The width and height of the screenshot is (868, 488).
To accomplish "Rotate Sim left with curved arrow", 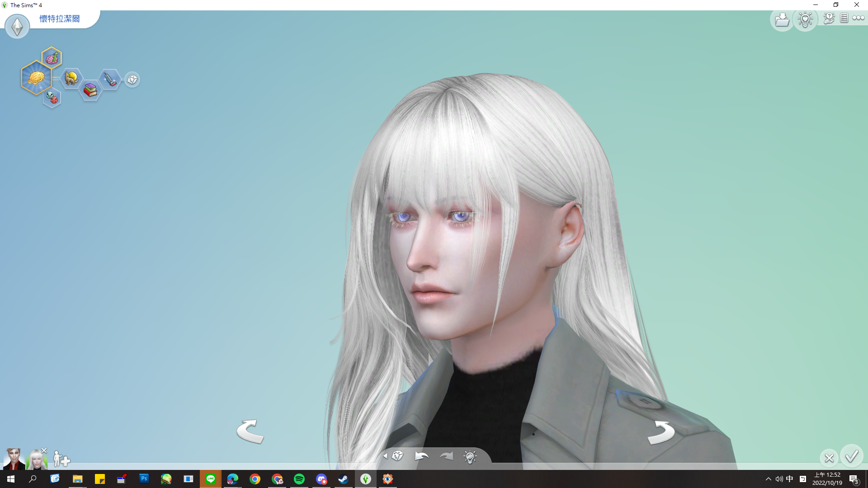I will coord(250,432).
